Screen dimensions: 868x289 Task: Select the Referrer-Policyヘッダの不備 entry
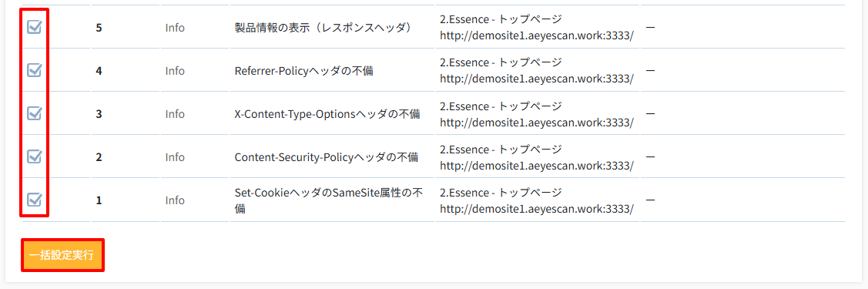click(304, 71)
